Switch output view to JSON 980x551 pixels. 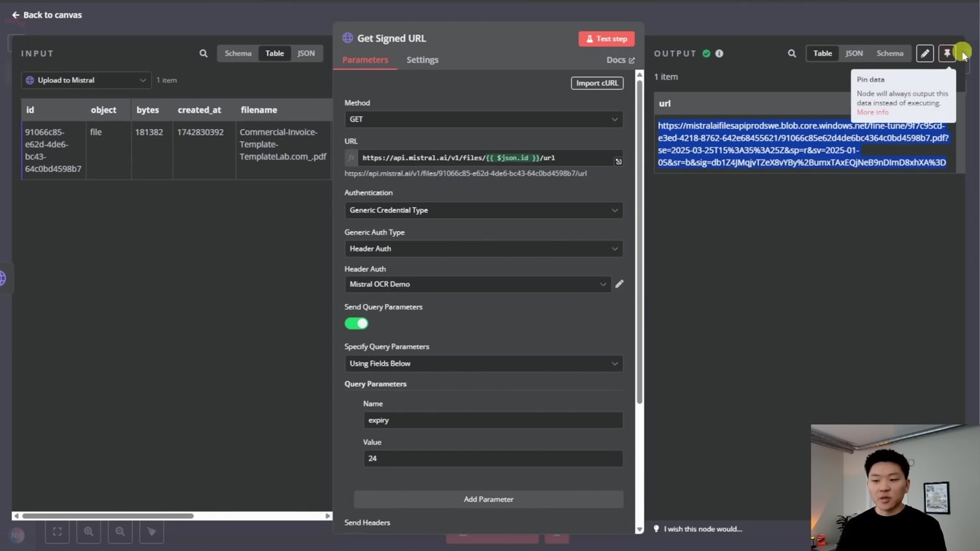coord(854,53)
